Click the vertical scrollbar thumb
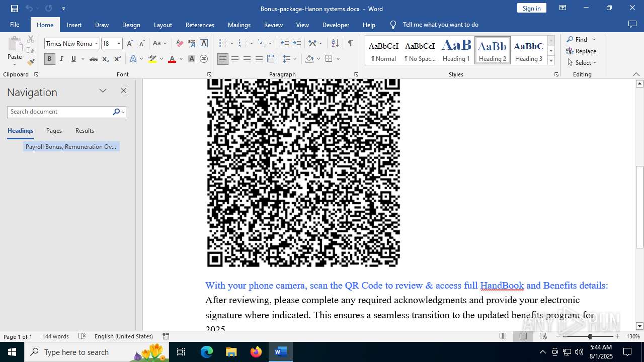 coord(639,207)
